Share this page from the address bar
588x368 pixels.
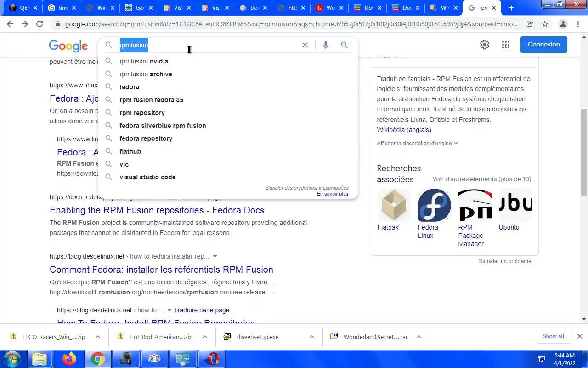[530, 24]
